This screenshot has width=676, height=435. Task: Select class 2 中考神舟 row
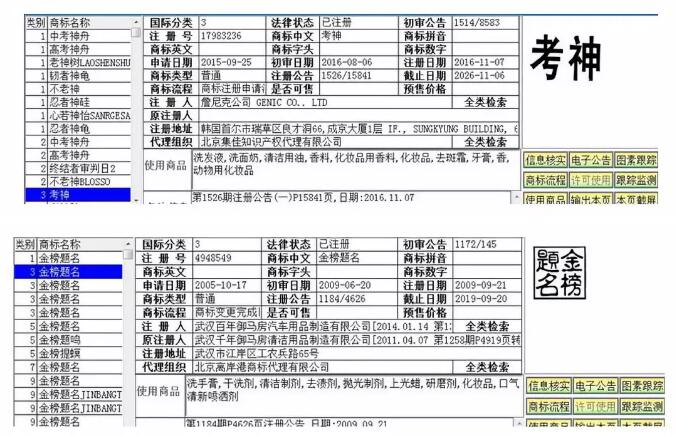78,142
